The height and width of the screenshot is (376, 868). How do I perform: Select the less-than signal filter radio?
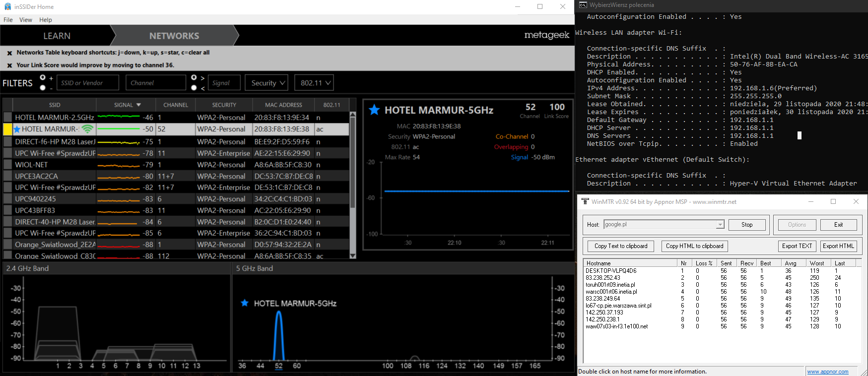[194, 88]
